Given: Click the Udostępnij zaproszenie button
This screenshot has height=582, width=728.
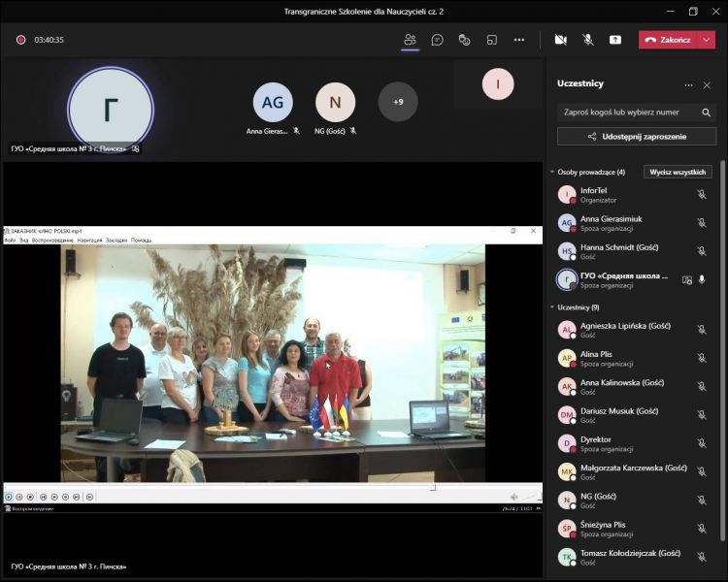Looking at the screenshot, I should tap(637, 137).
